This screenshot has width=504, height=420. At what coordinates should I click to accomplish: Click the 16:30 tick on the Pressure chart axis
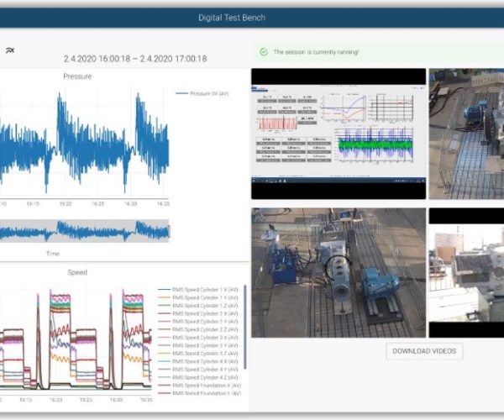point(130,204)
